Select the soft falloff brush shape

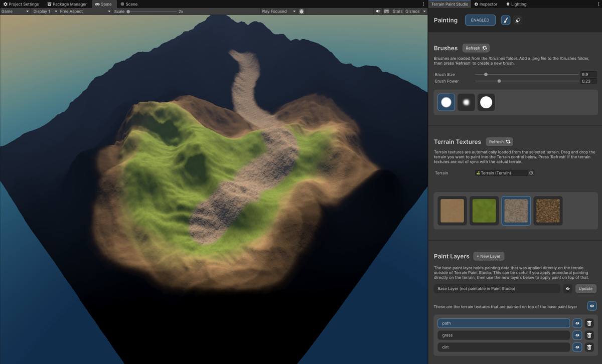tap(466, 102)
